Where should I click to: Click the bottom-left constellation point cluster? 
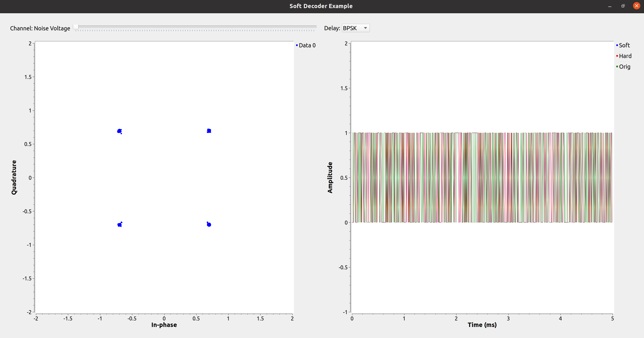click(x=120, y=225)
